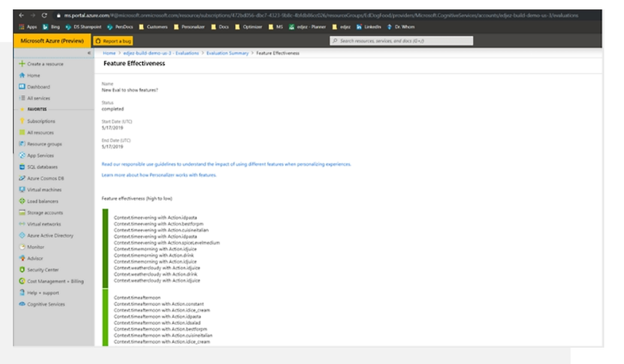Screen dimensions: 624x364
Task: Reload the page with refresh icon
Action: (44, 16)
